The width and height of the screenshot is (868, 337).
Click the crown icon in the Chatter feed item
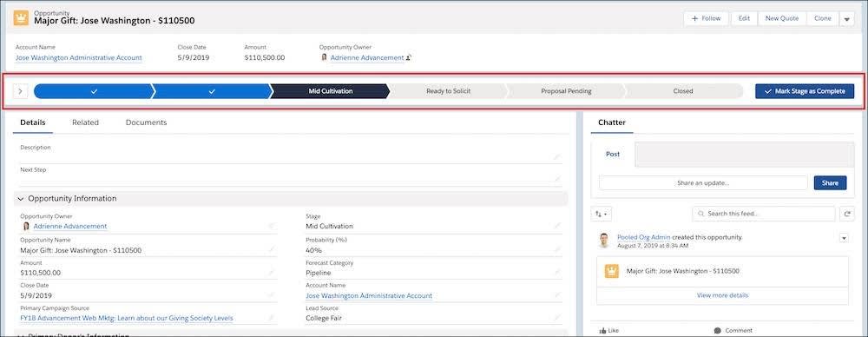[x=611, y=271]
